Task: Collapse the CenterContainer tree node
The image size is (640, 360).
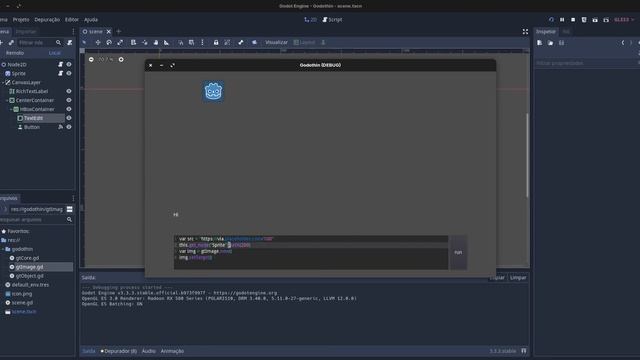Action: point(7,100)
